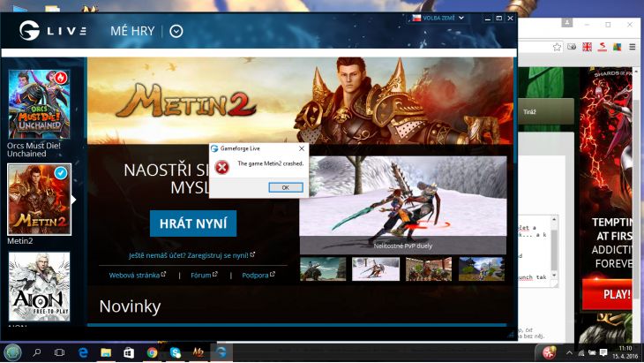The image size is (644, 363).
Task: Click the colorful extension icon in browser
Action: pyautogui.click(x=617, y=47)
